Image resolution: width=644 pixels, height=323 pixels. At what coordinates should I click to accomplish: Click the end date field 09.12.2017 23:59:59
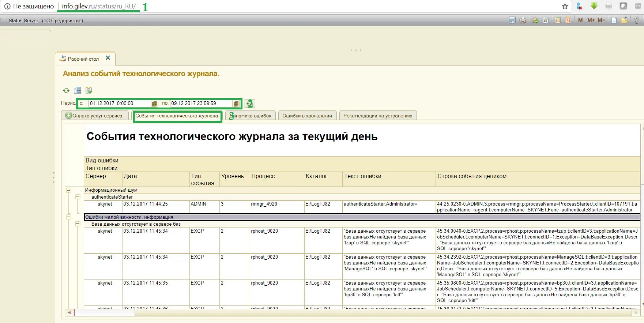(201, 104)
